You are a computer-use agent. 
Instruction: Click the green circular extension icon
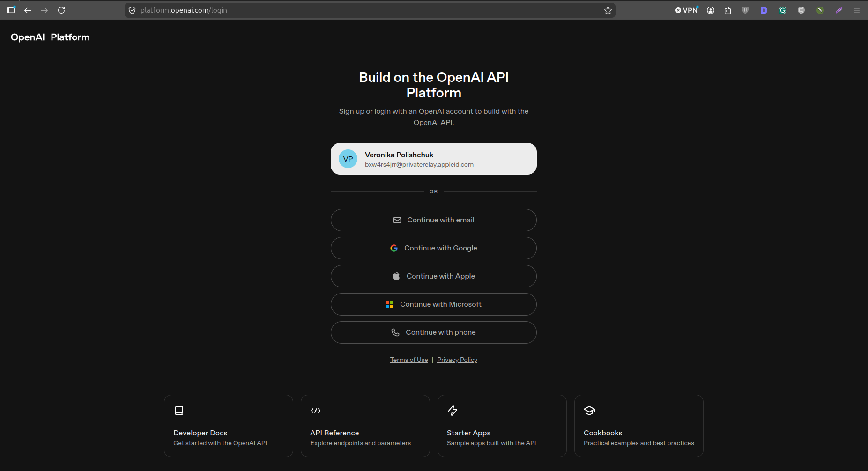(x=820, y=10)
